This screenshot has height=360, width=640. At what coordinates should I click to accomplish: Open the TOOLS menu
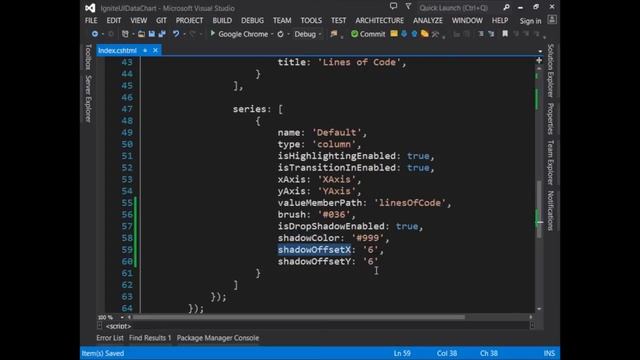(311, 20)
